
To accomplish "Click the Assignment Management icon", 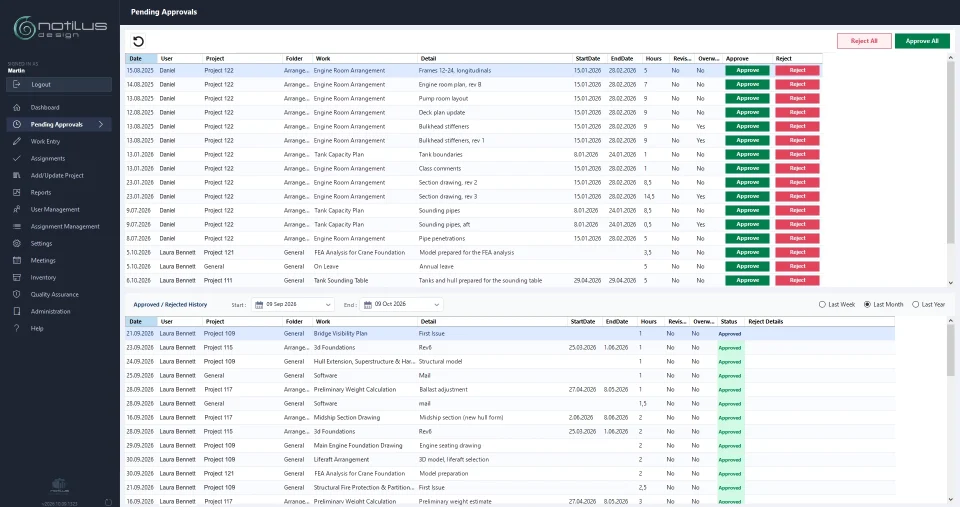I will click(x=17, y=227).
